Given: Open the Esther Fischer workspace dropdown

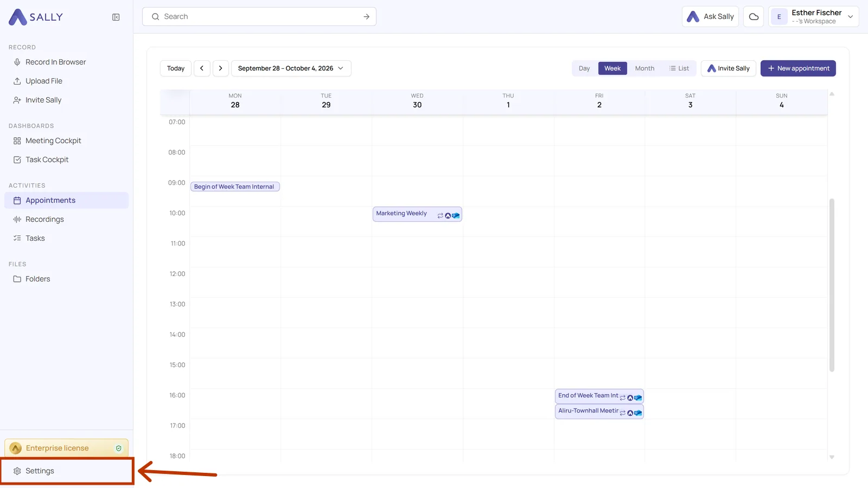Looking at the screenshot, I should point(813,17).
